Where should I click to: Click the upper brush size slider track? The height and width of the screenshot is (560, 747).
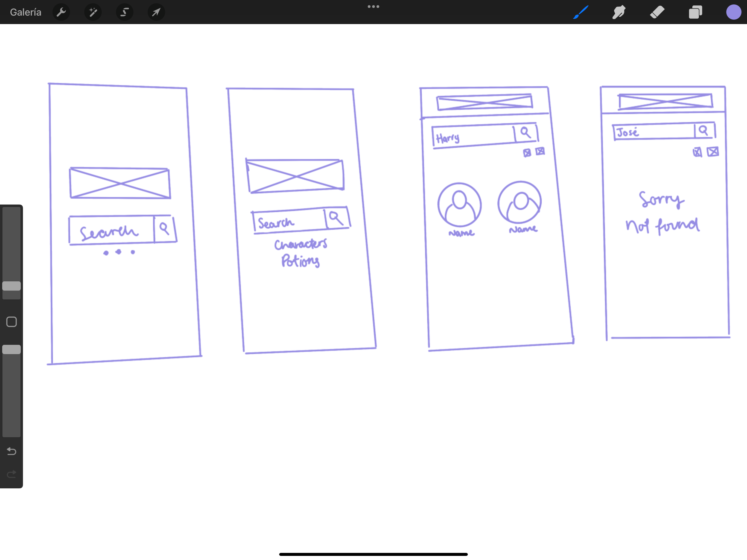tap(11, 243)
